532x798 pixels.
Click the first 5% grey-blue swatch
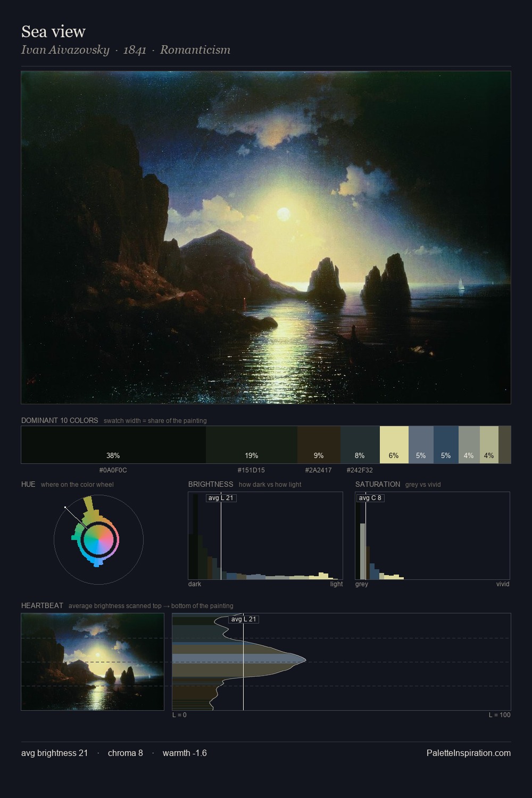point(421,444)
